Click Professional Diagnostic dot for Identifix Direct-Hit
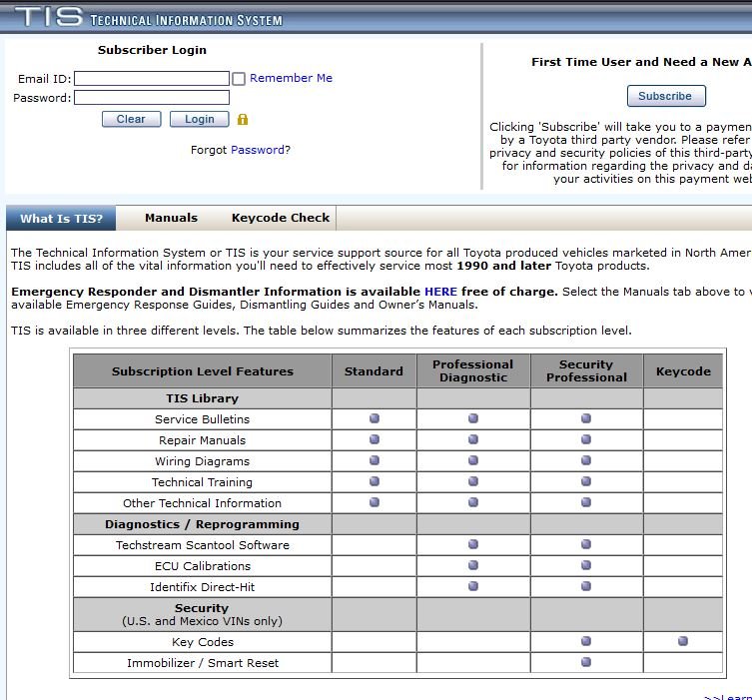 tap(473, 586)
